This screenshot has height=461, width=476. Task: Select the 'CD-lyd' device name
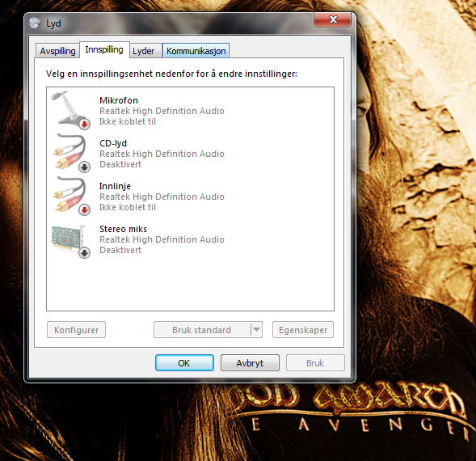113,143
